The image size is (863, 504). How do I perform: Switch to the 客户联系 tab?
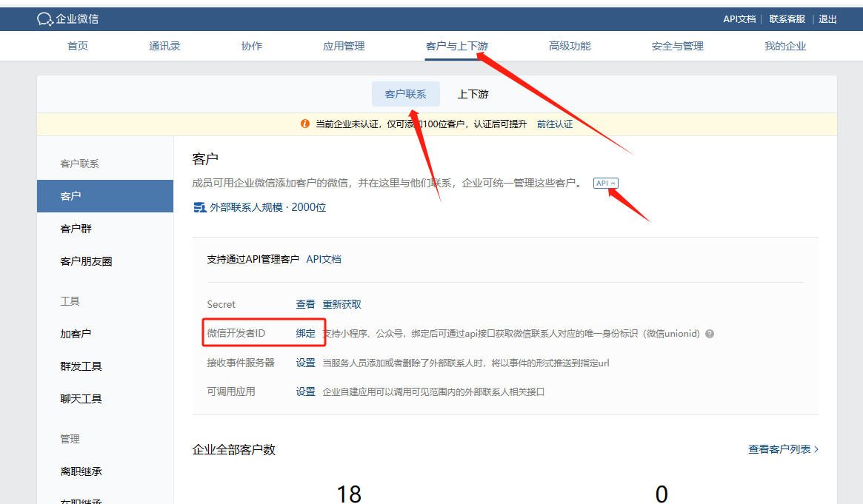click(406, 94)
